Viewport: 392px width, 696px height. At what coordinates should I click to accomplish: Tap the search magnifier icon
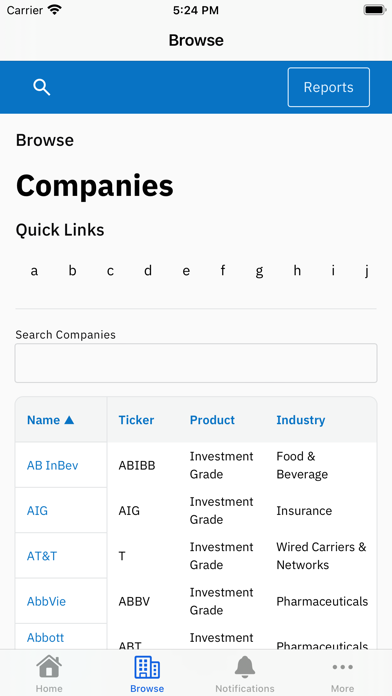tap(42, 87)
